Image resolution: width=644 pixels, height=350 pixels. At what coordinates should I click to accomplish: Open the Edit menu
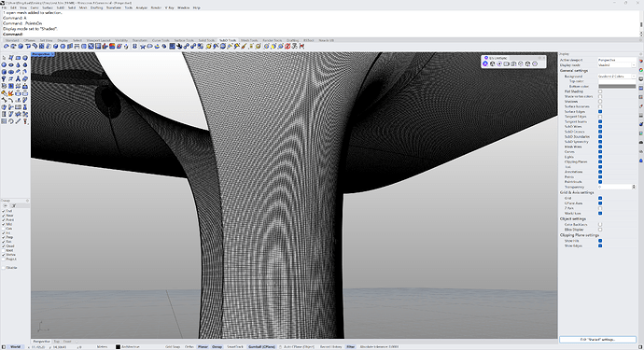click(x=14, y=7)
